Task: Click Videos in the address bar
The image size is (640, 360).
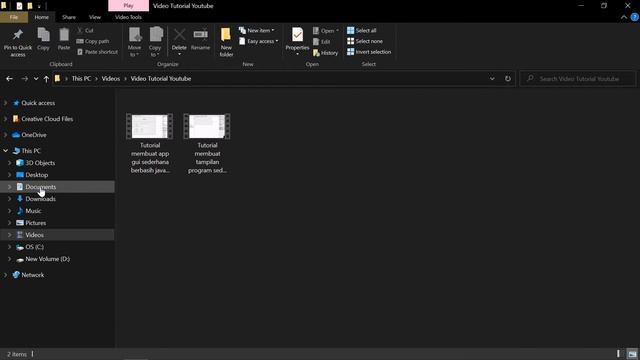Action: pyautogui.click(x=111, y=78)
